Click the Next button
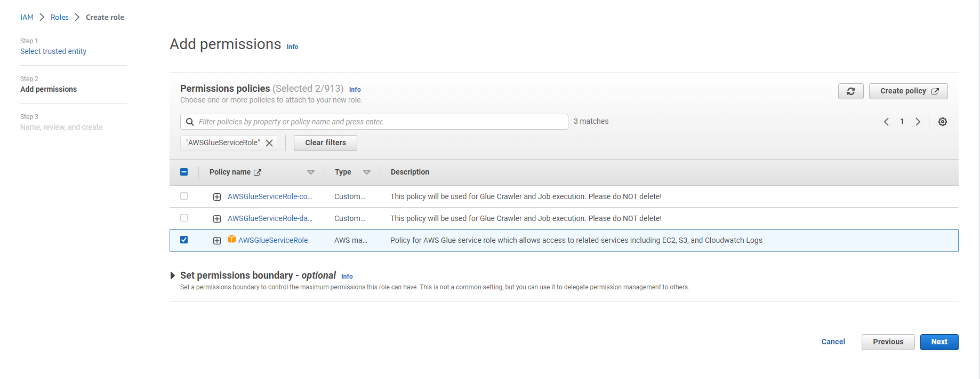The height and width of the screenshot is (379, 980). coord(939,342)
